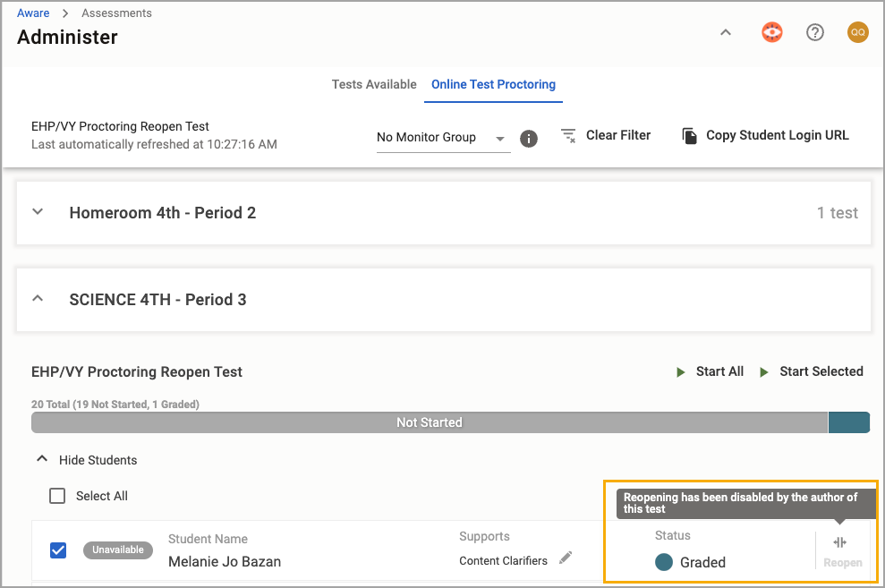Image resolution: width=885 pixels, height=588 pixels.
Task: Collapse SCIENCE 4TH - Period 3 section
Action: tap(38, 299)
